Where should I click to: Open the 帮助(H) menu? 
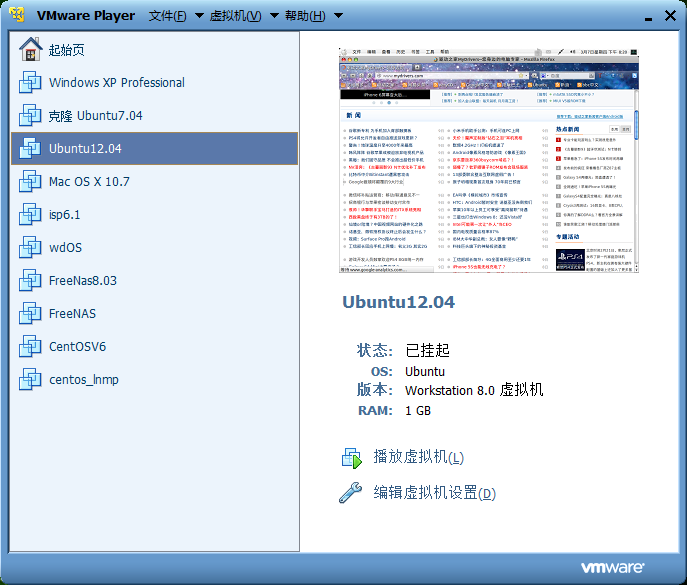(x=305, y=16)
